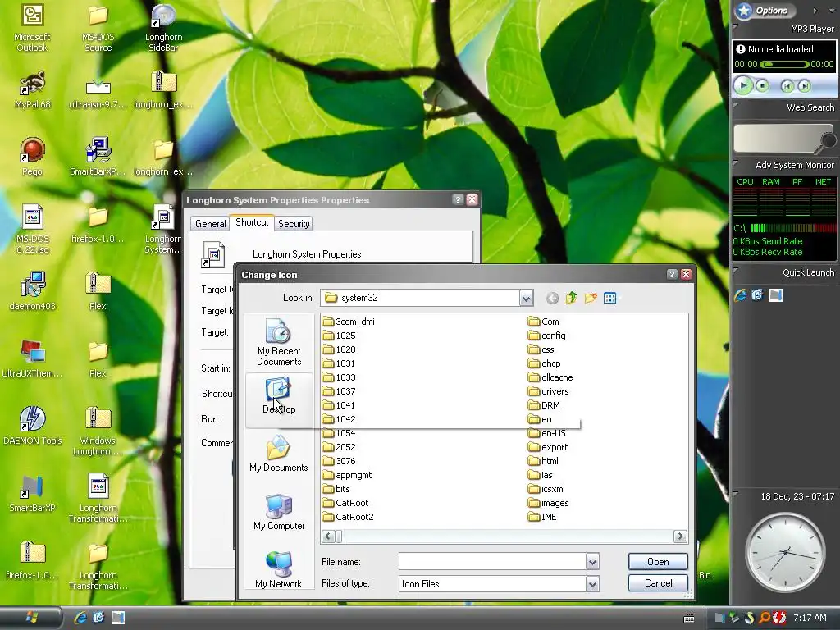Click the 7:17 AM taskbar clock
Screen dimensions: 840x630
(810, 618)
